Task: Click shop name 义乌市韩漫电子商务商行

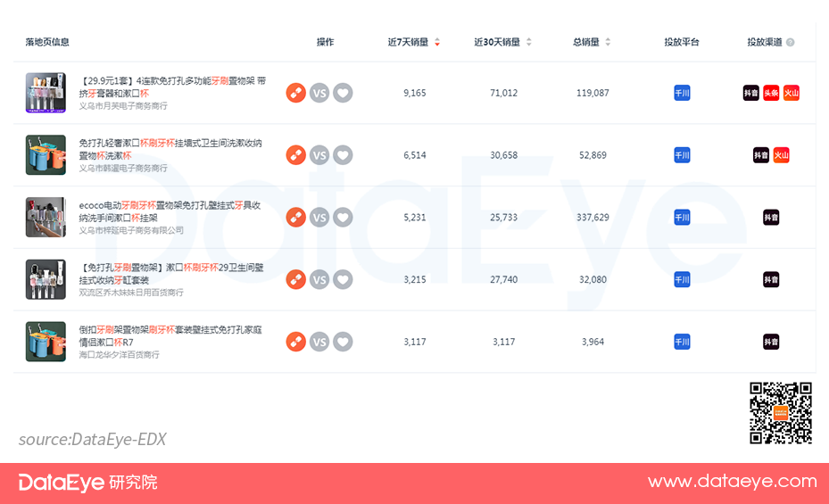Action: (123, 168)
